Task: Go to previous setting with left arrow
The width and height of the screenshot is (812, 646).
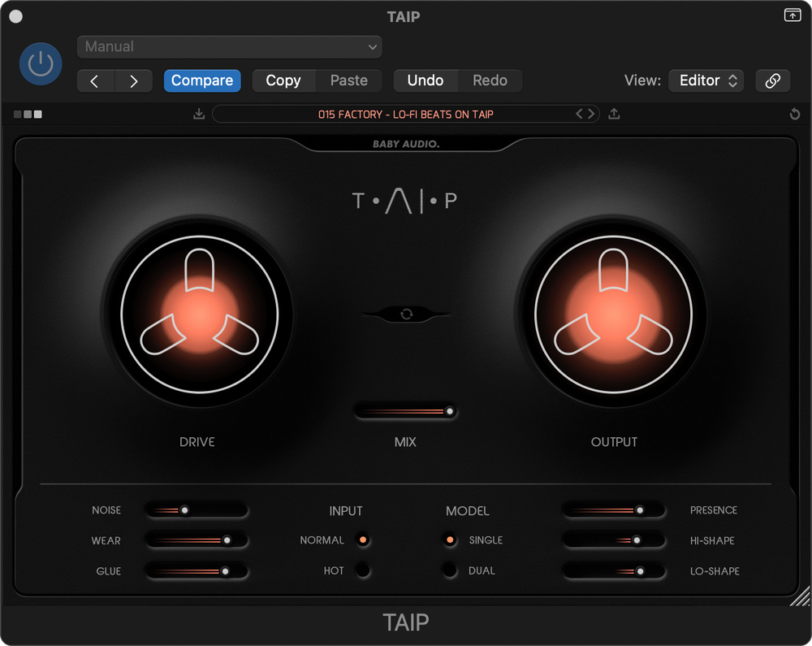Action: (x=95, y=80)
